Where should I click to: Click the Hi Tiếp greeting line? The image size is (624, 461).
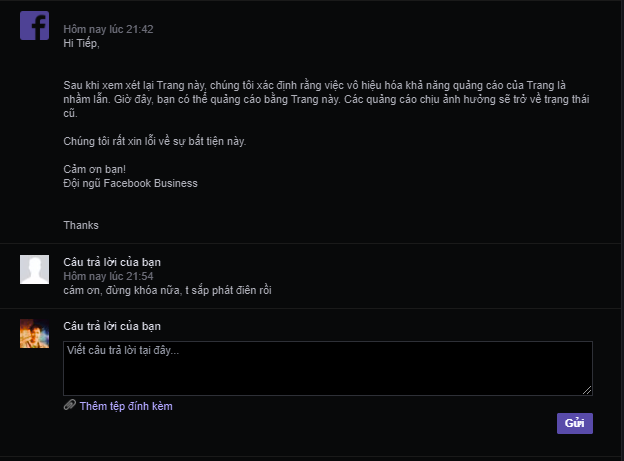point(82,43)
